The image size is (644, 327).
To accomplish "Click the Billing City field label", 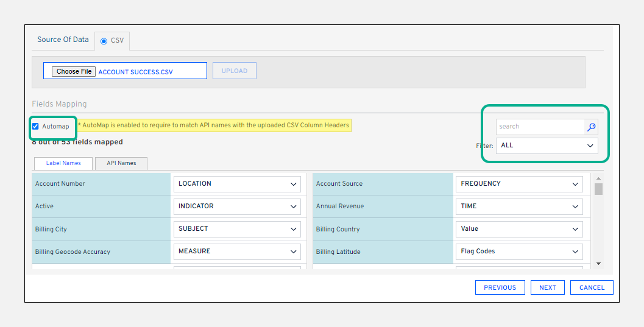I will [x=51, y=230].
